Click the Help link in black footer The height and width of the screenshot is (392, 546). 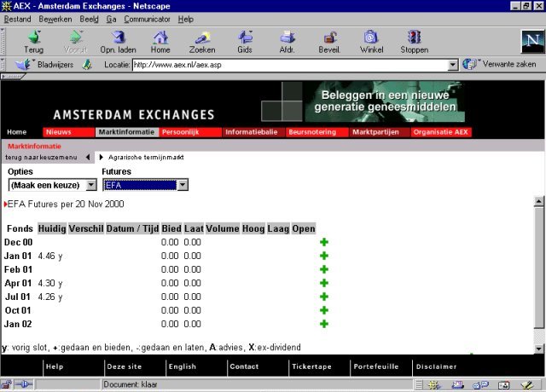coord(55,366)
